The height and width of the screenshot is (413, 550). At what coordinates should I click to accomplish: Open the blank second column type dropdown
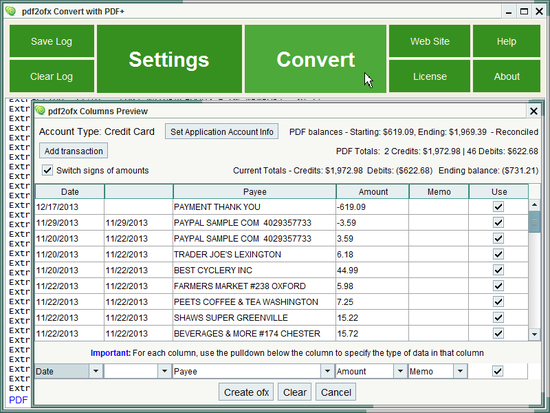point(164,371)
